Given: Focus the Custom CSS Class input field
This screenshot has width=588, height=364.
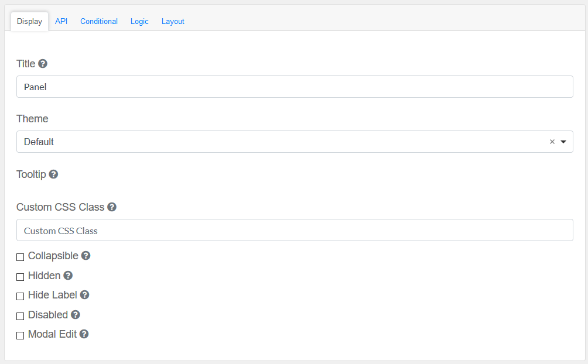Looking at the screenshot, I should click(x=295, y=231).
